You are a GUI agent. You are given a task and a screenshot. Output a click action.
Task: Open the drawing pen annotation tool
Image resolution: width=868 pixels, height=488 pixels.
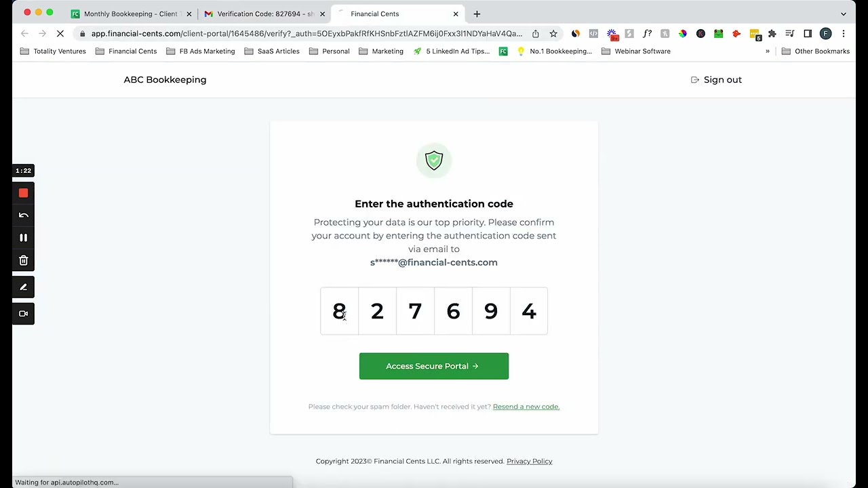point(23,287)
